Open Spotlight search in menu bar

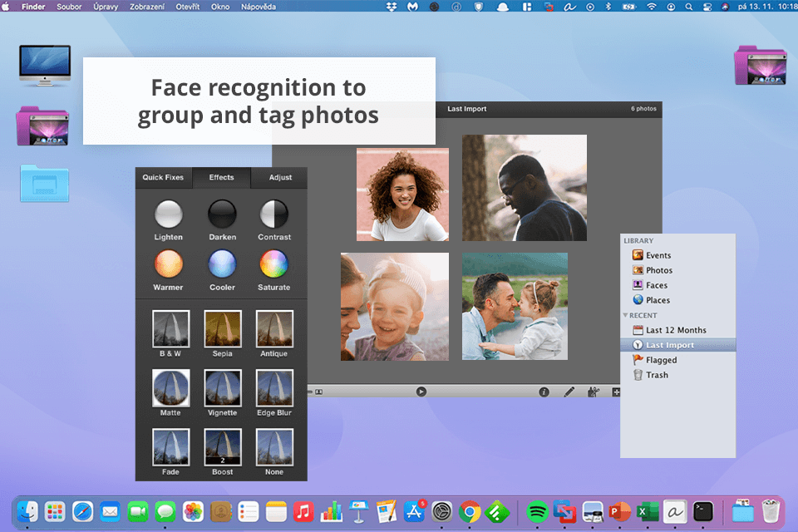point(688,7)
